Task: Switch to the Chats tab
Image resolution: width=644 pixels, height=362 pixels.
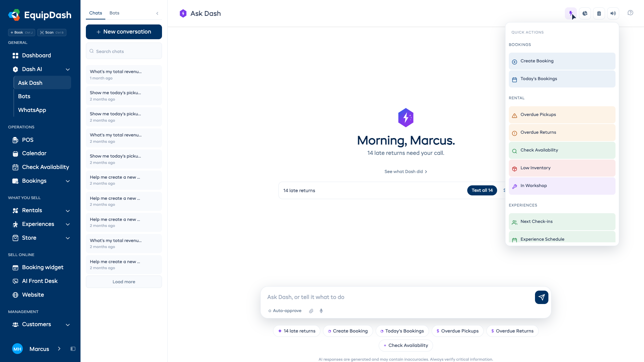Action: coord(96,13)
